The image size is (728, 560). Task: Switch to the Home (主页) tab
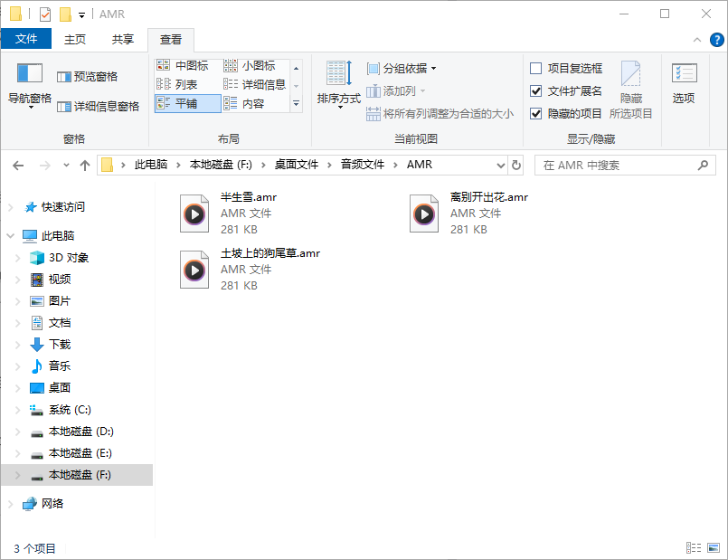(75, 40)
